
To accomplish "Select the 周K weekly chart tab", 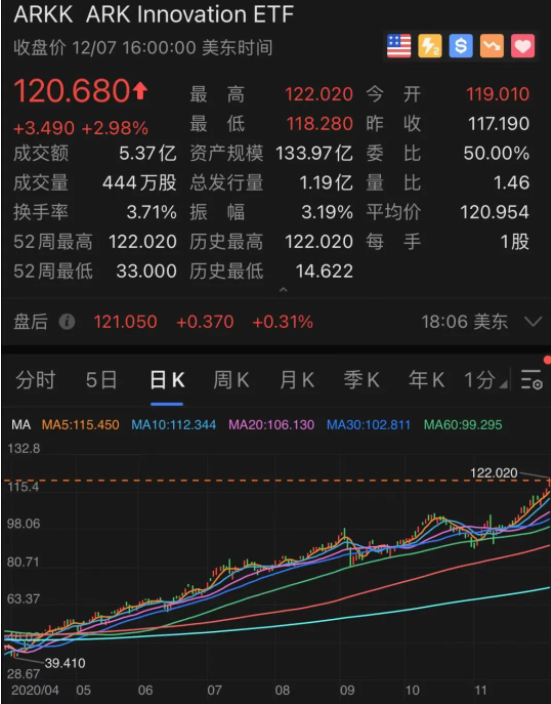I will (x=231, y=380).
